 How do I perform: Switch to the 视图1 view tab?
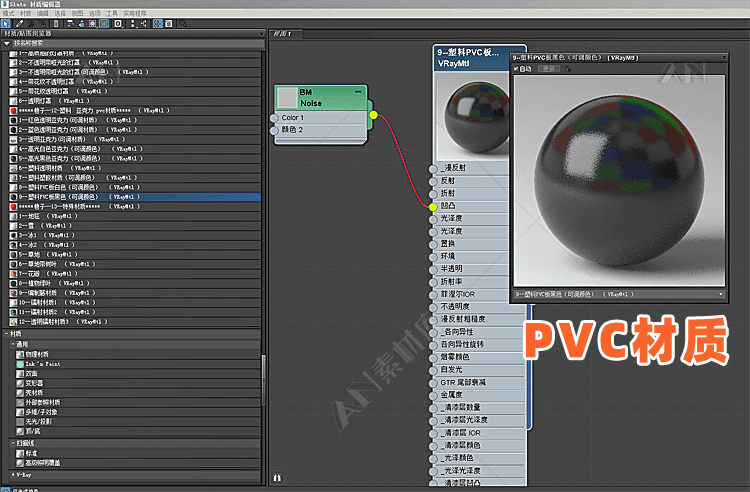(x=286, y=34)
